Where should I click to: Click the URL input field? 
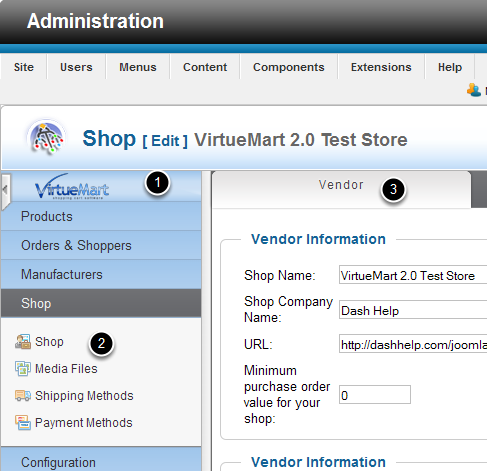(x=413, y=344)
